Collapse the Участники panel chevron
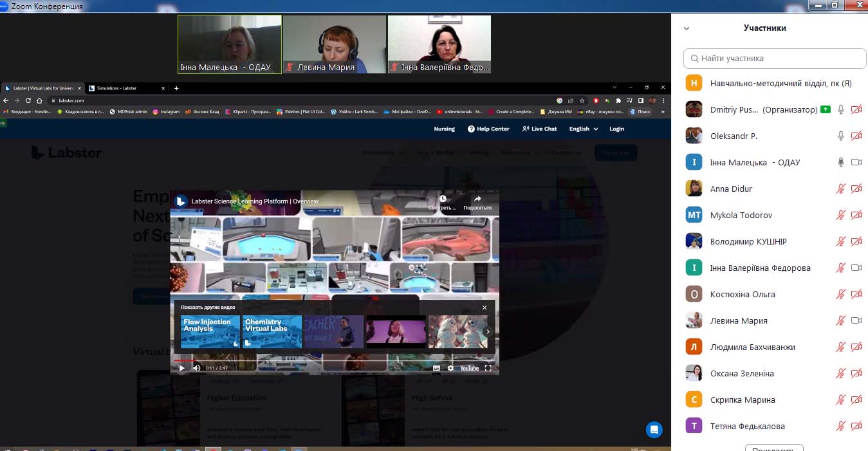Viewport: 868px width, 451px height. tap(687, 28)
